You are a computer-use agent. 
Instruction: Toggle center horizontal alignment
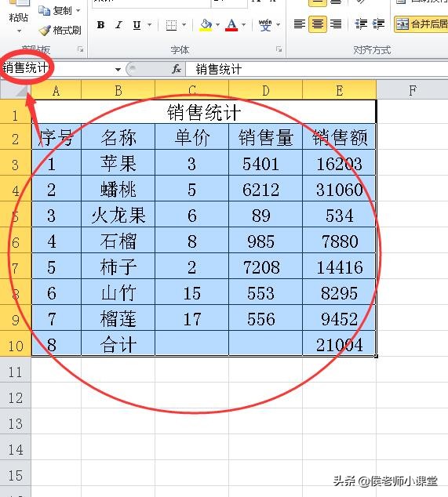[318, 24]
